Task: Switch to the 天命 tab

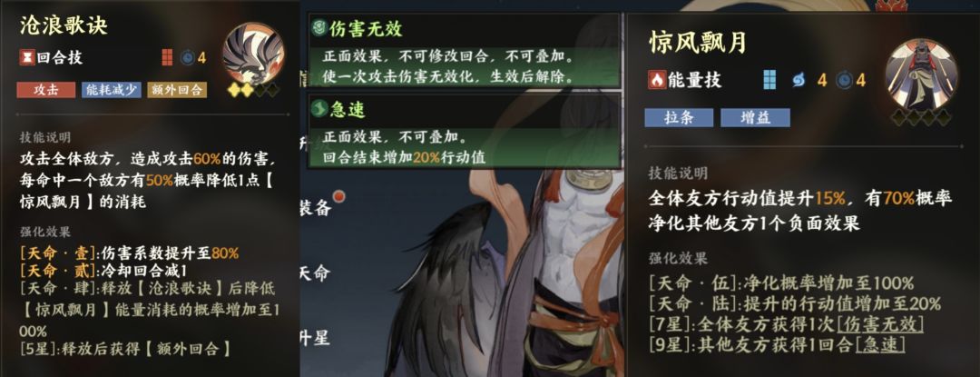Action: tap(316, 273)
